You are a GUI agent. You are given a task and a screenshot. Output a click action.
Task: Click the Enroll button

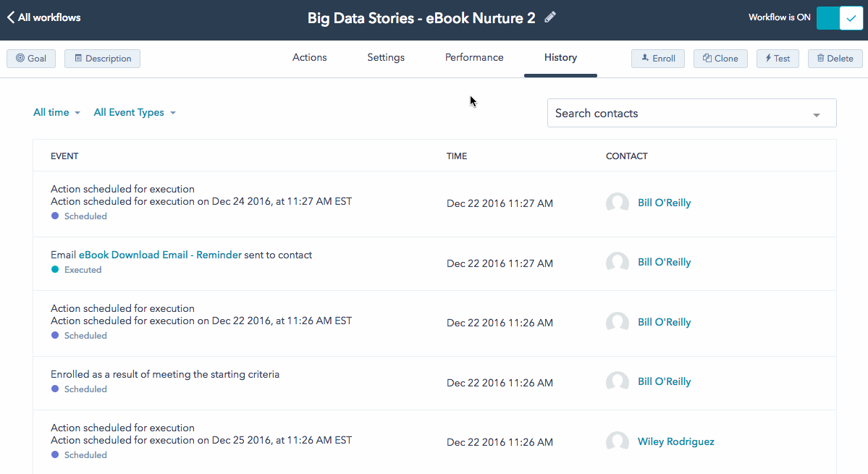tap(657, 58)
